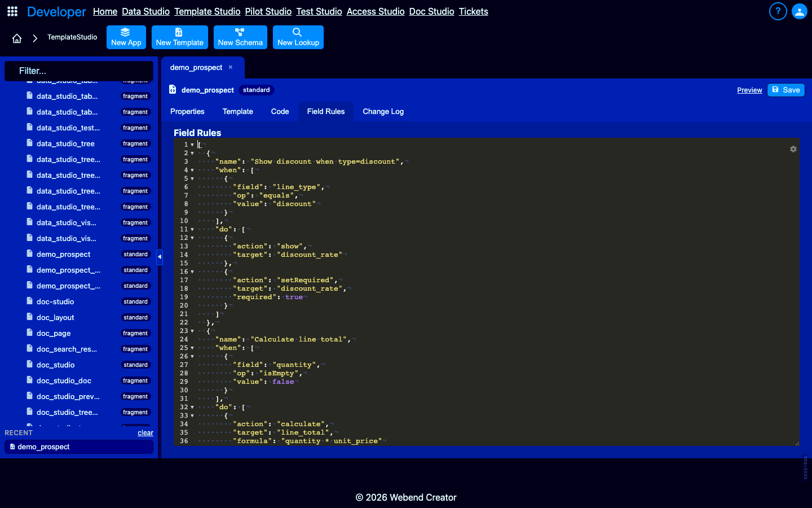Viewport: 812px width, 508px height.
Task: Click the Developer brand title
Action: tap(57, 12)
